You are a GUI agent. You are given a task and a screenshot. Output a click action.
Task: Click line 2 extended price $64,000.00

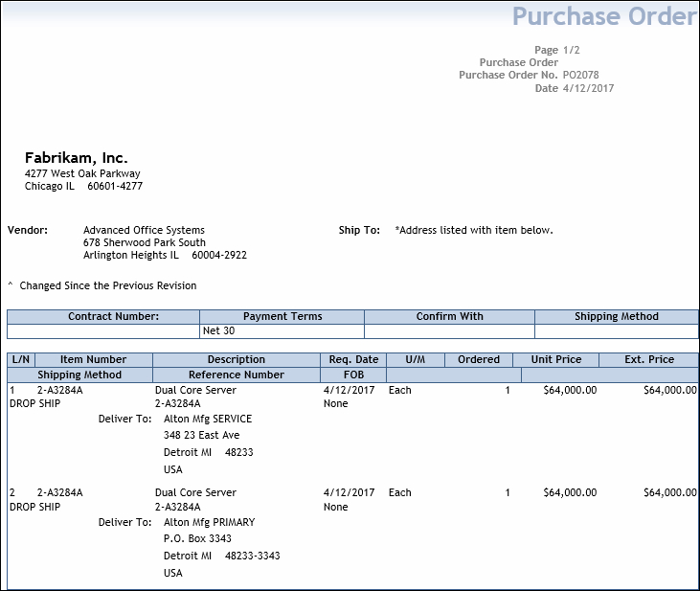coord(670,492)
